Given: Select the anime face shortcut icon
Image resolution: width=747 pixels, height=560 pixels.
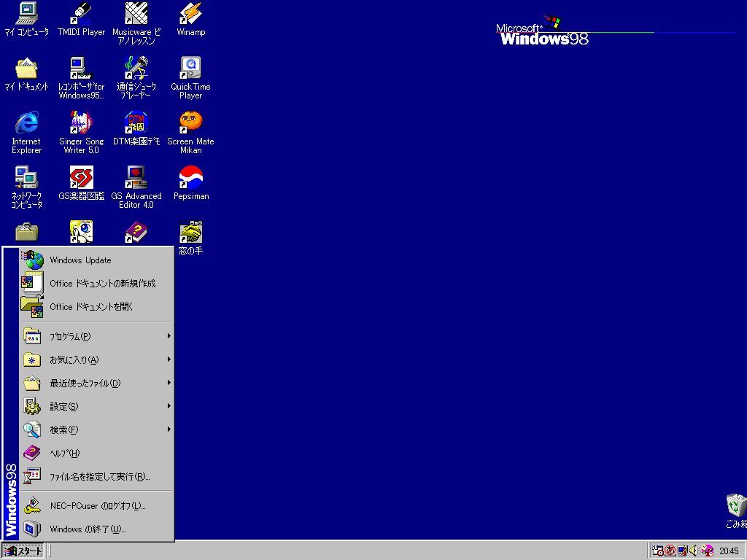Looking at the screenshot, I should (81, 232).
